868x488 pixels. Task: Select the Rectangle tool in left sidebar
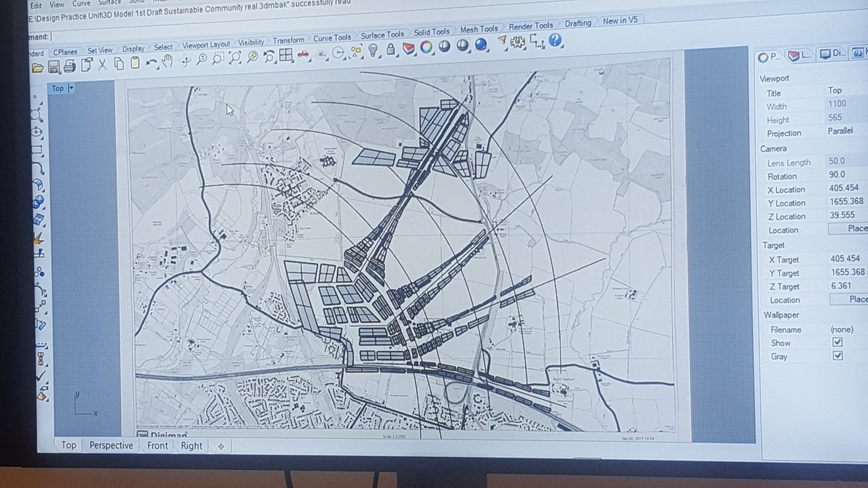click(x=38, y=149)
